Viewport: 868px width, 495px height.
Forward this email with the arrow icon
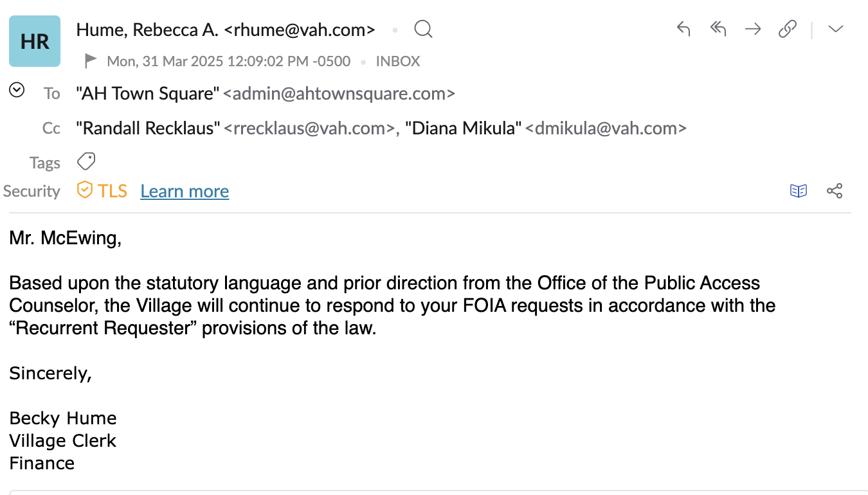[x=753, y=29]
